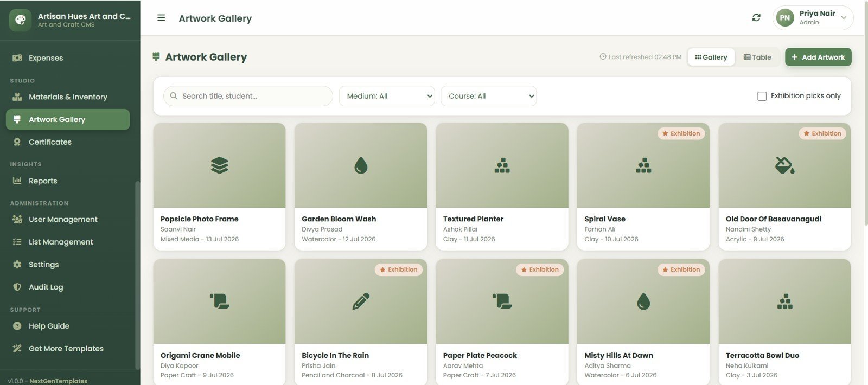Image resolution: width=868 pixels, height=385 pixels.
Task: Open Reports from the sidebar
Action: pyautogui.click(x=68, y=181)
